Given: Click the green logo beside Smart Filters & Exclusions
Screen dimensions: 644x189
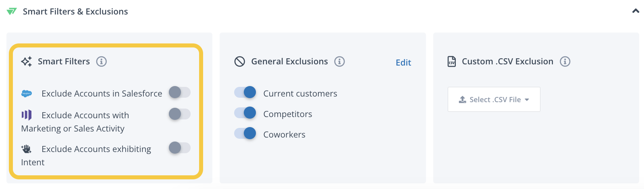Looking at the screenshot, I should 12,11.
